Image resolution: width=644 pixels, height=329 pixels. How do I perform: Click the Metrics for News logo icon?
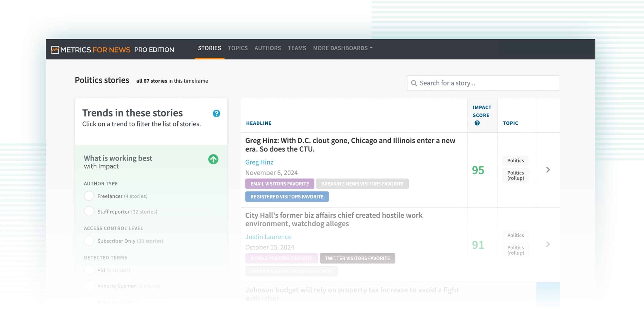coord(55,50)
